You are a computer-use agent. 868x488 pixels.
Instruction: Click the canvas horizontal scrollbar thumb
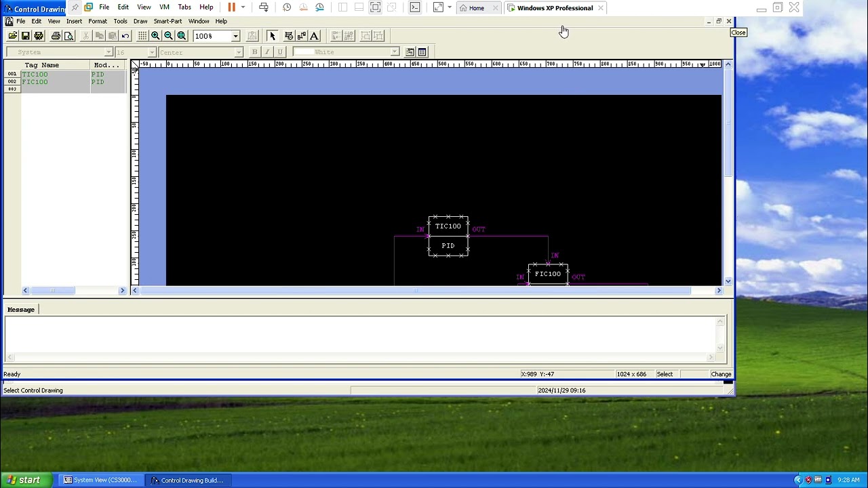(415, 291)
